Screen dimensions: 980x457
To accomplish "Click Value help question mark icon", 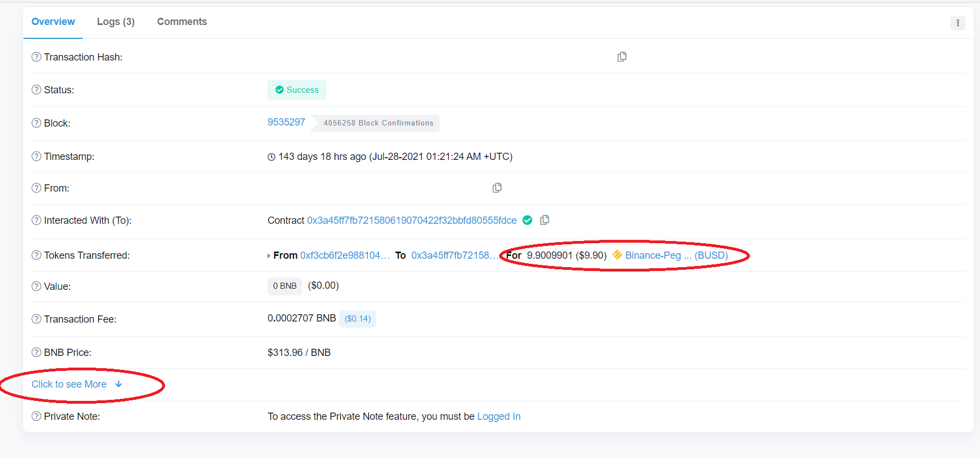I will pos(36,286).
